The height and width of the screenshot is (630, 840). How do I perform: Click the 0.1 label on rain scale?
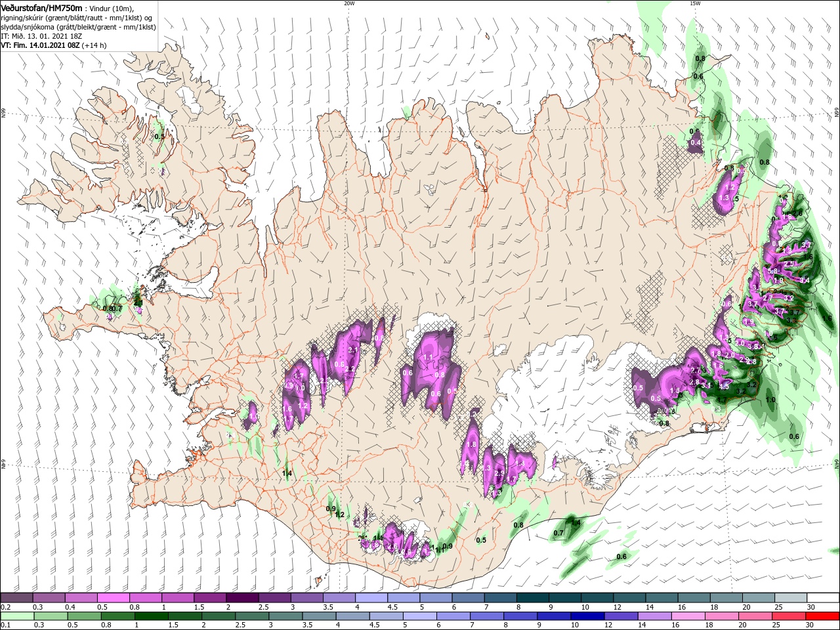click(x=5, y=625)
